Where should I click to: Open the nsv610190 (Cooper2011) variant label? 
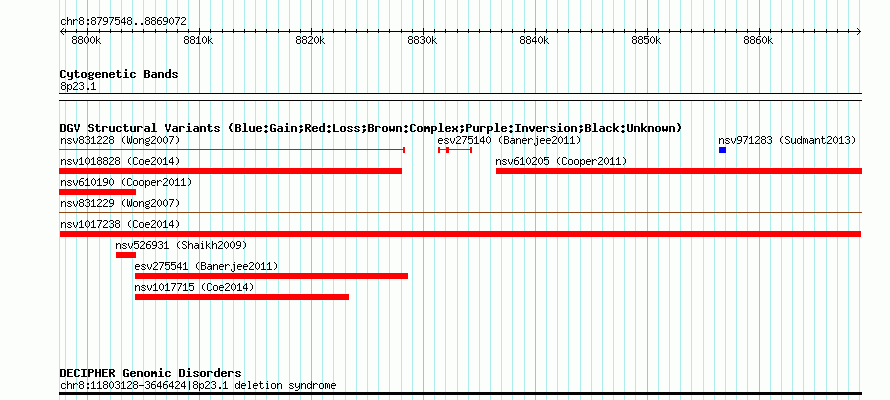click(x=126, y=183)
